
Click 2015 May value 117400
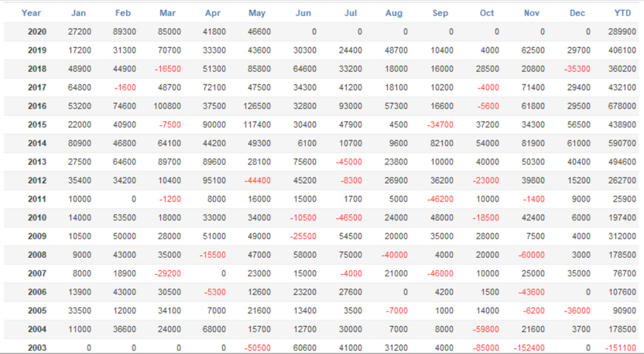(x=257, y=124)
